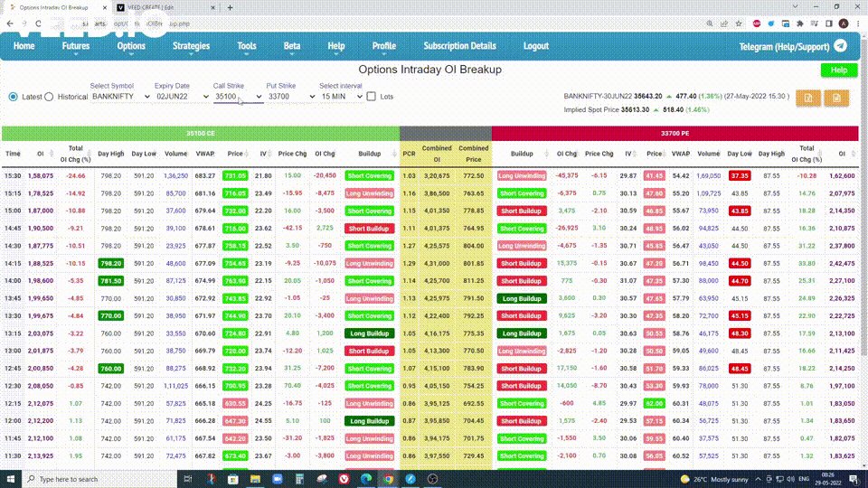This screenshot has height=488, width=868.
Task: Reload the page with the refresh icon
Action: point(38,23)
